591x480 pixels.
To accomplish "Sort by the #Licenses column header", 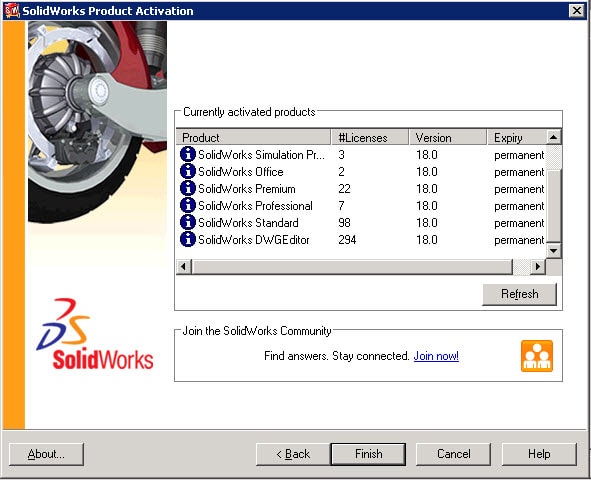I will [370, 138].
